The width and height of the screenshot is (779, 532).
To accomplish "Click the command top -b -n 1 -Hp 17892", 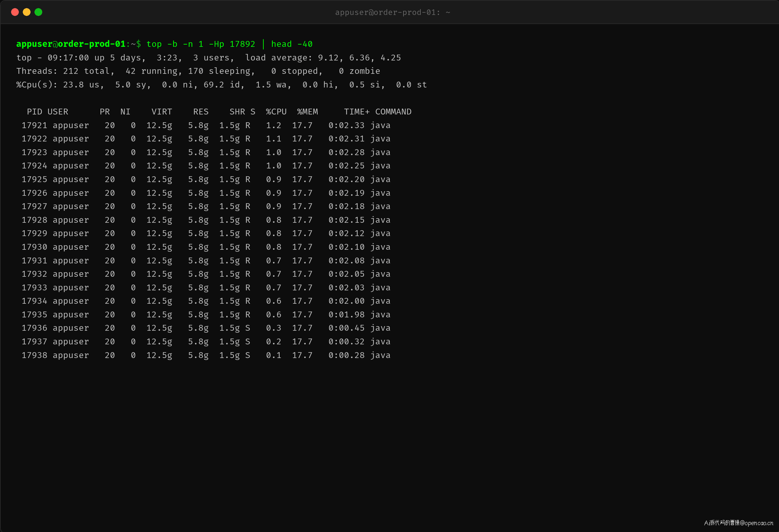I will pyautogui.click(x=201, y=44).
